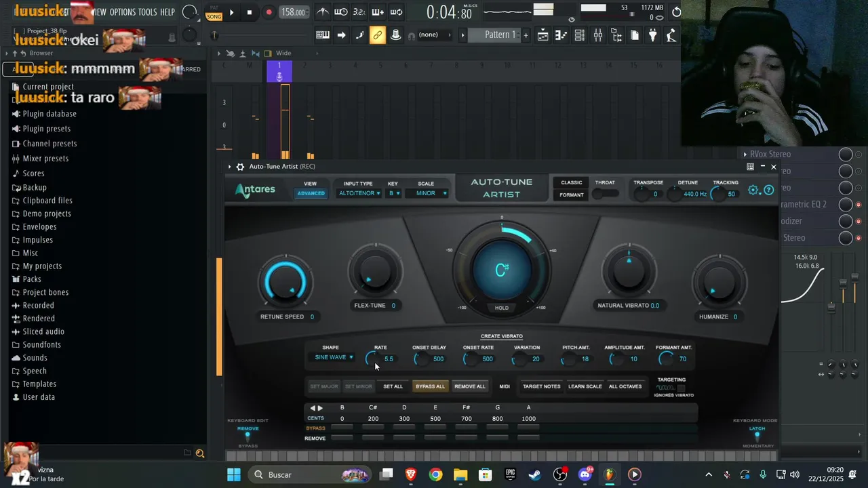This screenshot has width=868, height=488.
Task: Open the HELP menu
Action: [x=167, y=12]
